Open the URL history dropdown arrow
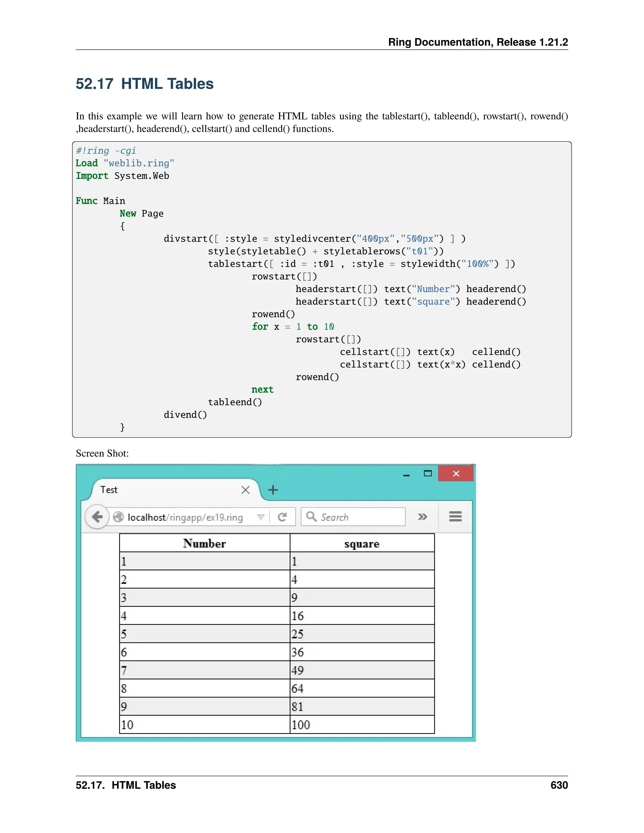 261,517
